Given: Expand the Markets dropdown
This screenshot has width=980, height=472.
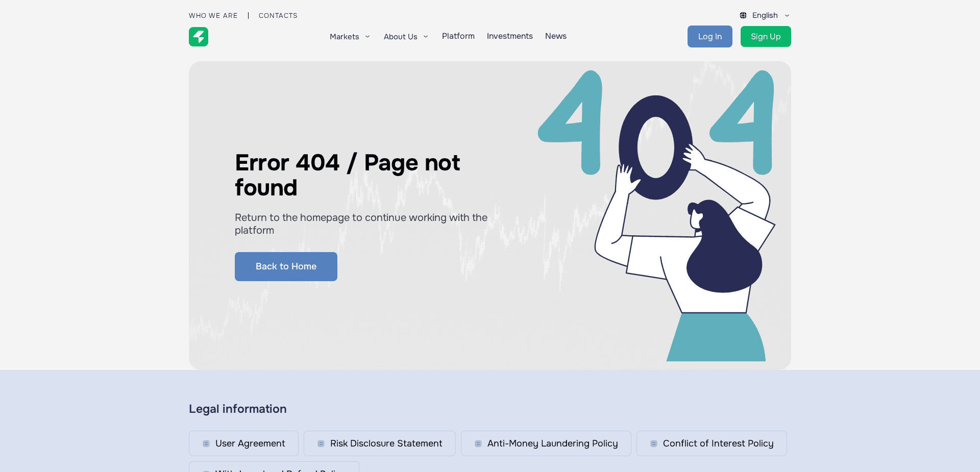Looking at the screenshot, I should pos(350,36).
